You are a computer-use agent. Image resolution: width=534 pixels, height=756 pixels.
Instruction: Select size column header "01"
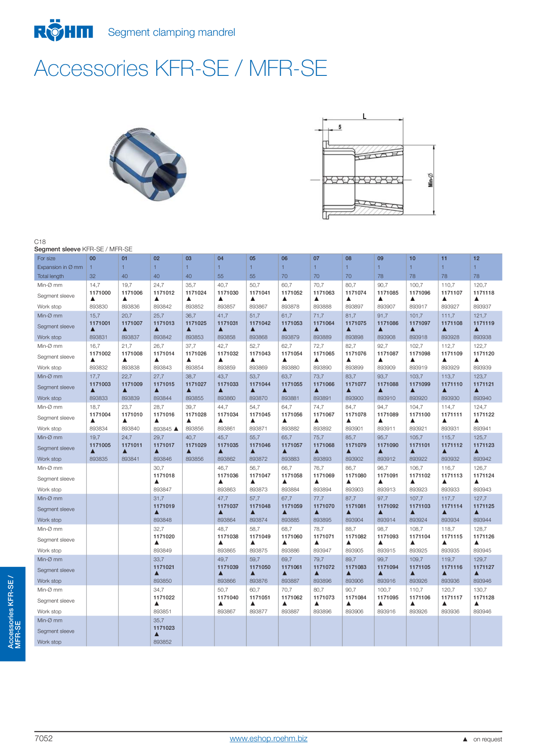click(124, 259)
